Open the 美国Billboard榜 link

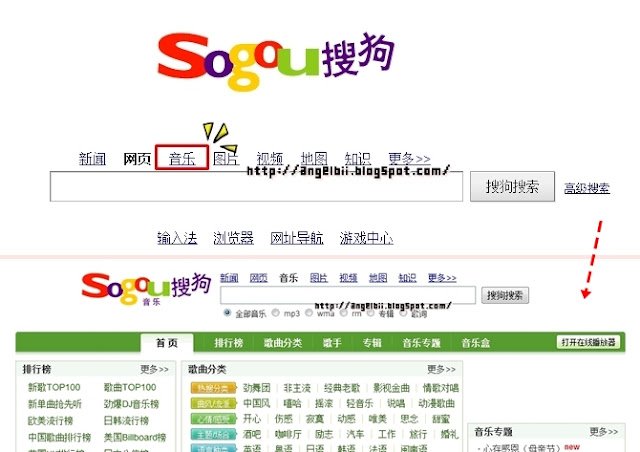click(x=135, y=437)
